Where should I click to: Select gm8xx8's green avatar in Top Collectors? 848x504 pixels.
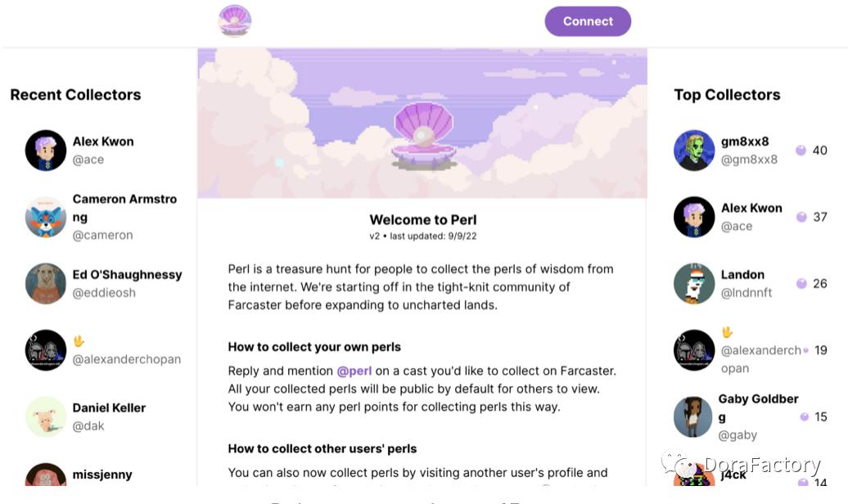[694, 151]
